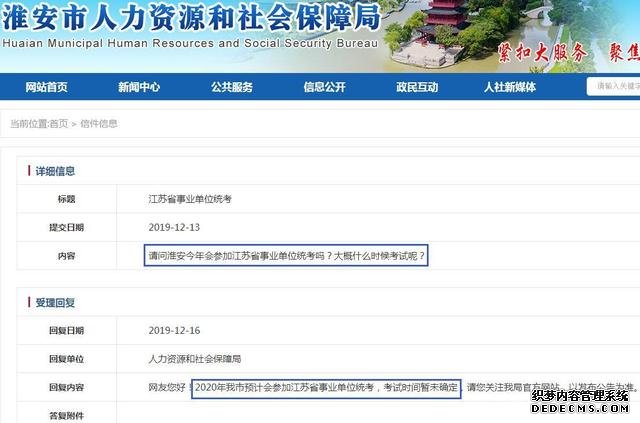
Task: Click the 内容 row label
Action: pyautogui.click(x=67, y=256)
